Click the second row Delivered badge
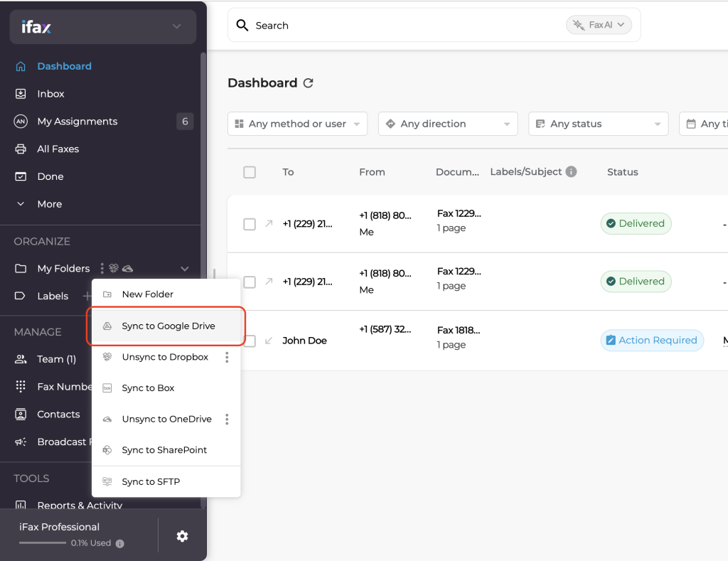 point(636,282)
